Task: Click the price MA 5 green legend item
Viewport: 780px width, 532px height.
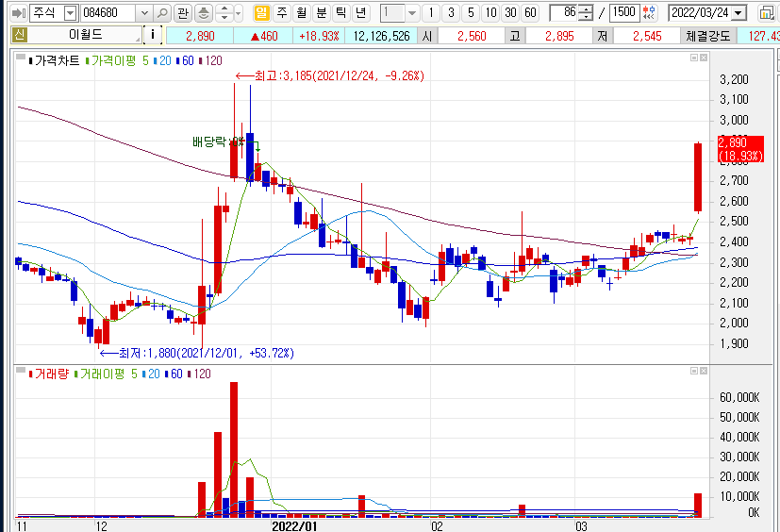Action: point(145,60)
